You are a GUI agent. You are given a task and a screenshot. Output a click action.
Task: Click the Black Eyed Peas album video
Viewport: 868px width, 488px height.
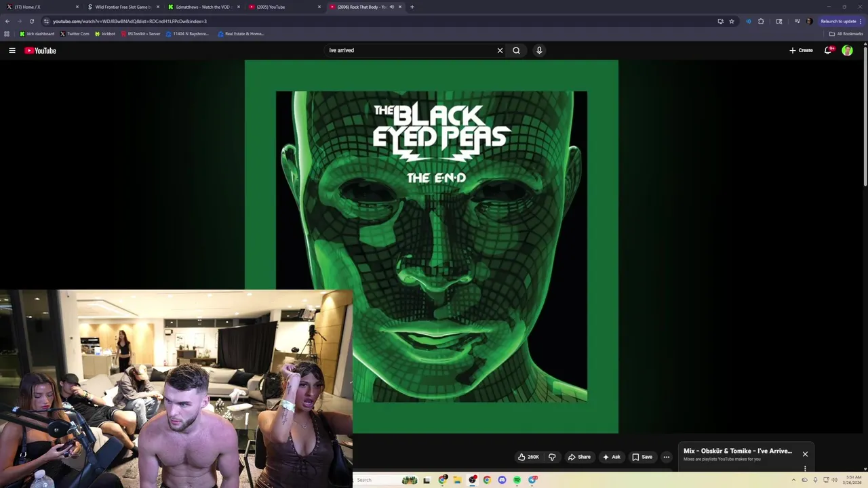pos(431,247)
